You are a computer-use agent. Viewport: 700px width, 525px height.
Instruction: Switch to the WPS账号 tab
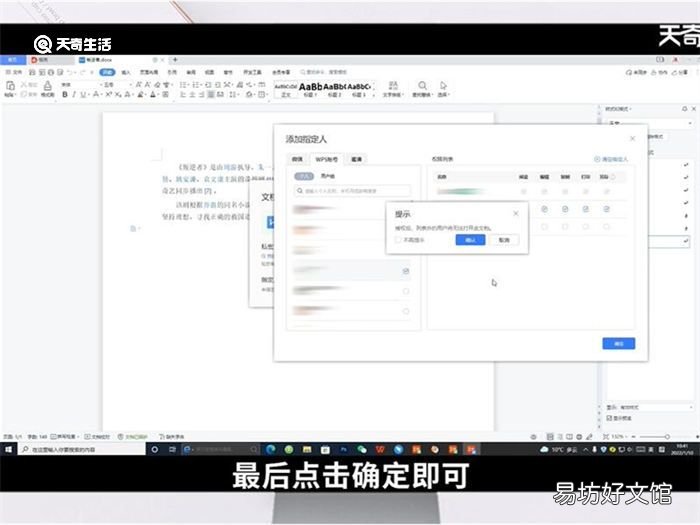[327, 159]
